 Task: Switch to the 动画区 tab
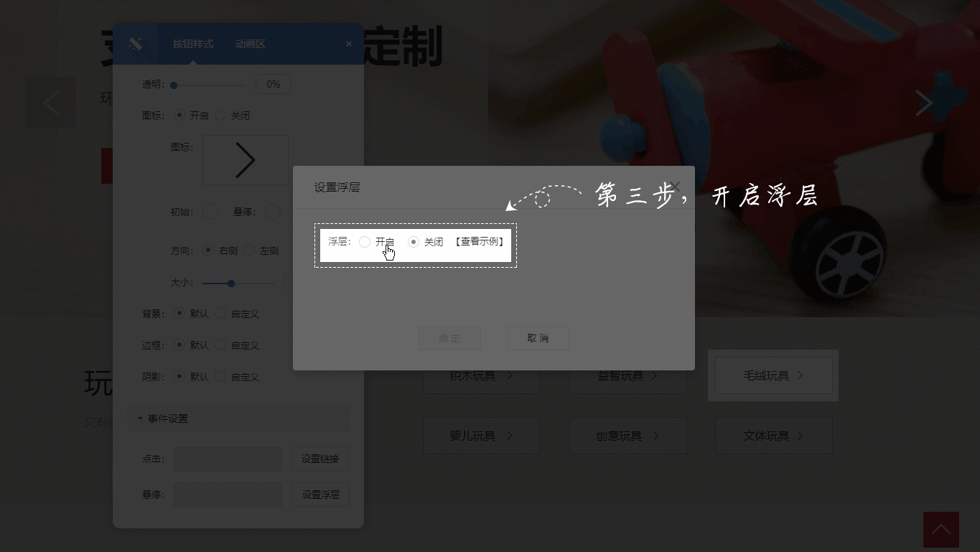pyautogui.click(x=251, y=44)
